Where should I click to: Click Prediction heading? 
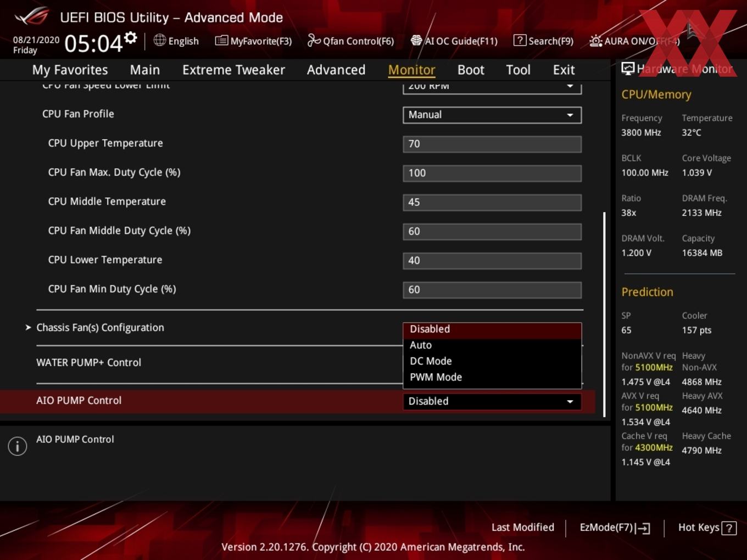click(647, 292)
